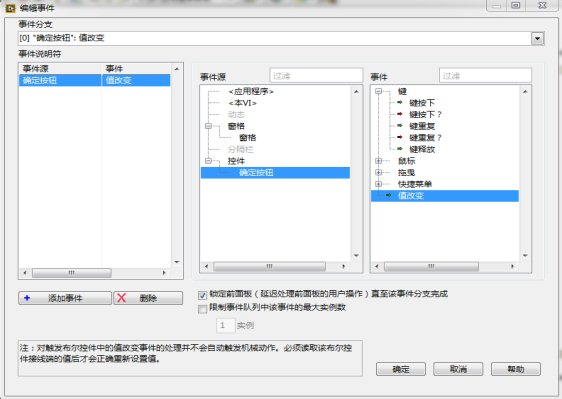Click the red X icon on 删除
The image size is (562, 399).
[x=122, y=298]
